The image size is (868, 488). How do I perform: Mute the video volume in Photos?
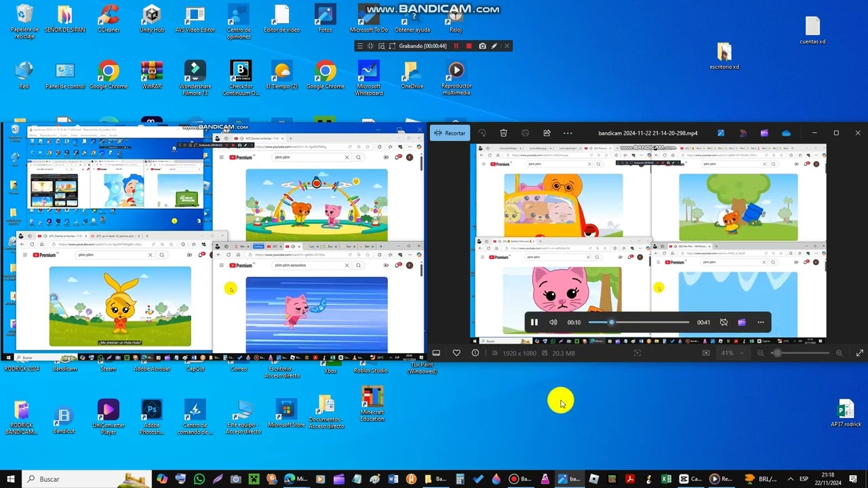pos(553,323)
